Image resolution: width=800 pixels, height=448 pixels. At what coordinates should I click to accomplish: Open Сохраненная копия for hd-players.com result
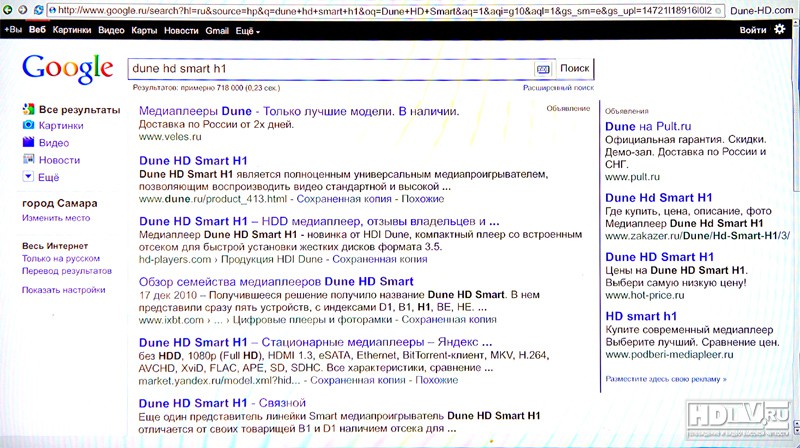pyautogui.click(x=380, y=259)
